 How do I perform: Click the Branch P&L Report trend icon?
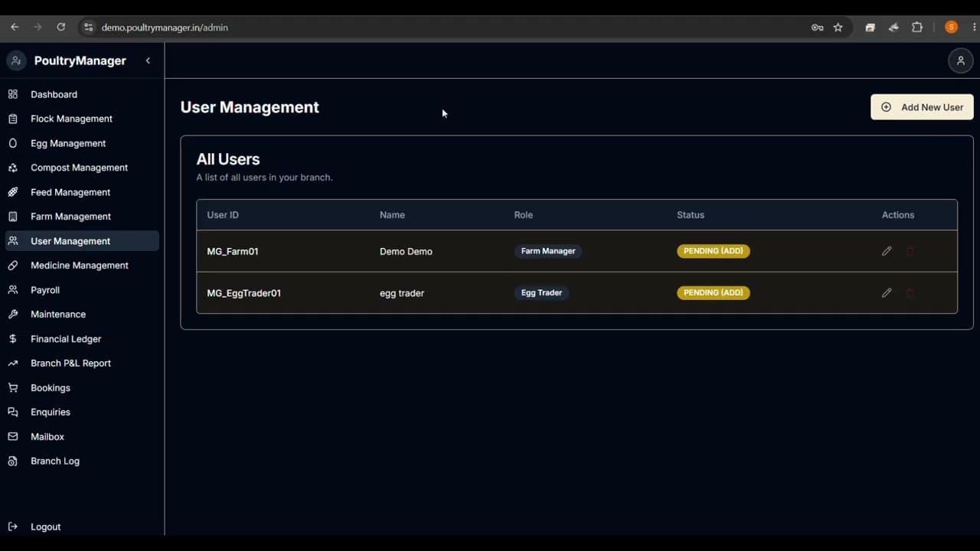pyautogui.click(x=13, y=364)
